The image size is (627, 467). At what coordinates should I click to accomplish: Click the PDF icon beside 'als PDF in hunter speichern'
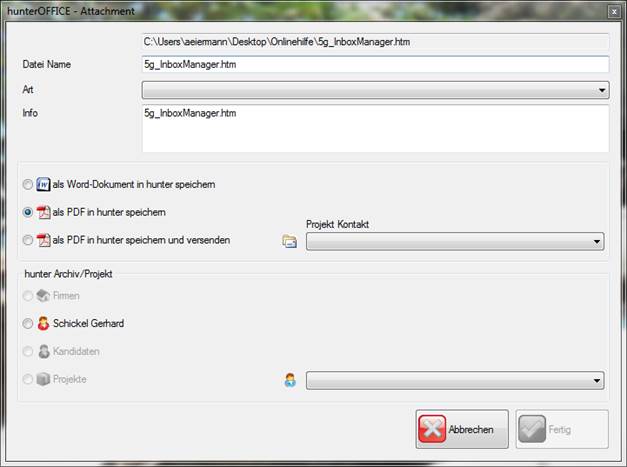coord(43,212)
